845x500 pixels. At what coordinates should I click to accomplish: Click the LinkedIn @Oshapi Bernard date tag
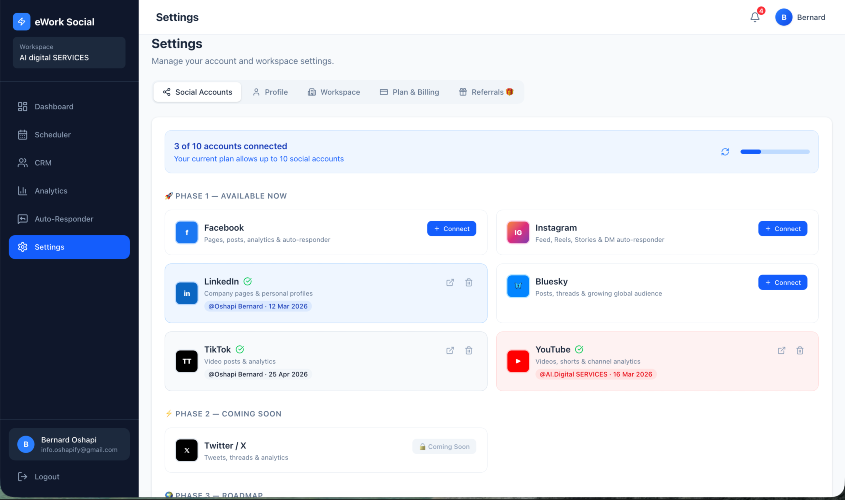click(x=258, y=306)
